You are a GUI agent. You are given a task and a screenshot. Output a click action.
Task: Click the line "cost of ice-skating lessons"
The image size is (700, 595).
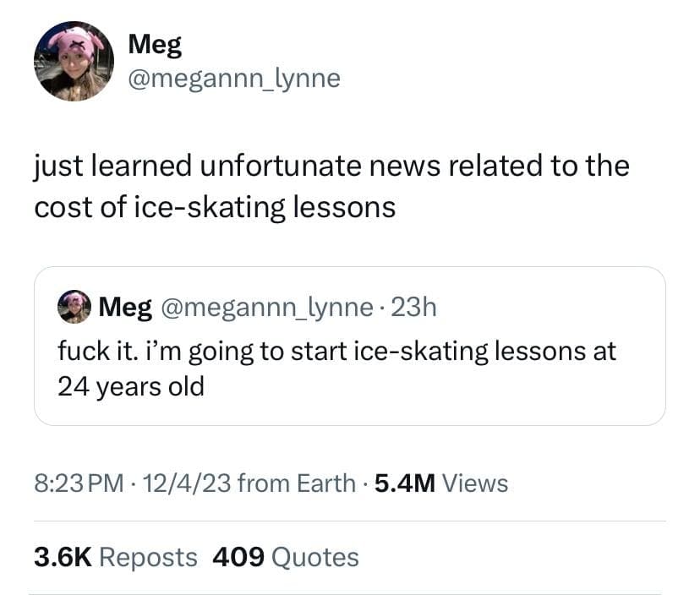coord(215,207)
